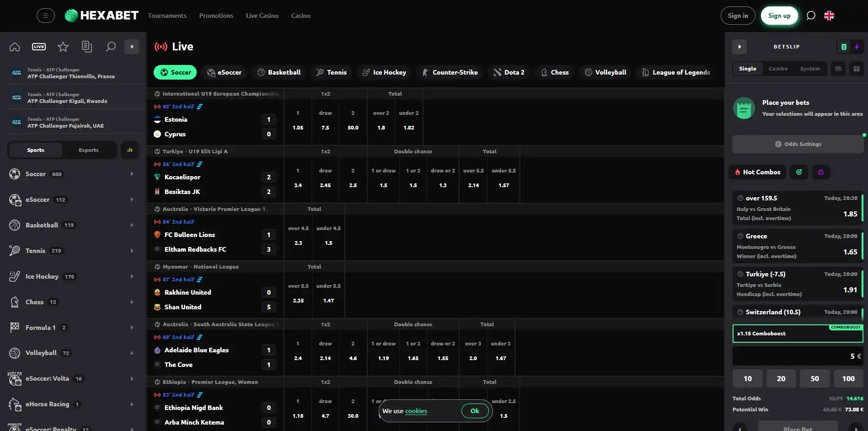Image resolution: width=868 pixels, height=431 pixels.
Task: Open statistics bar chart icon beside Esports
Action: [130, 150]
